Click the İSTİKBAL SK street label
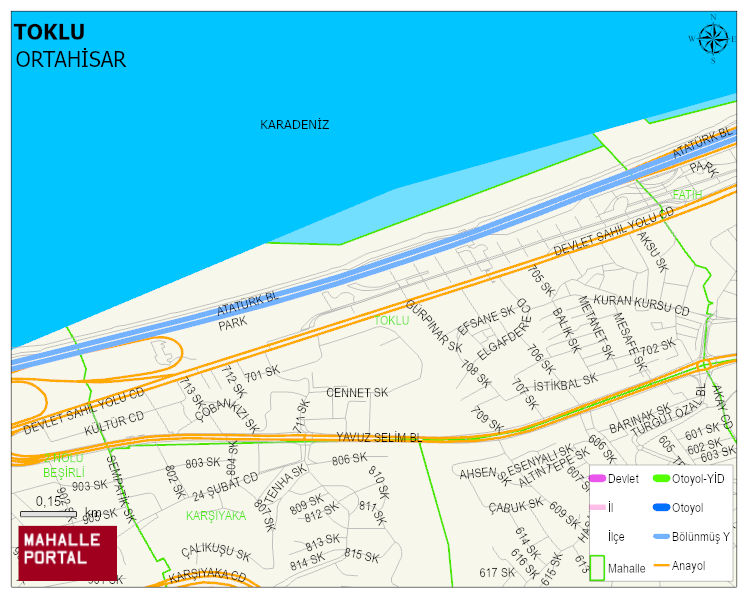Viewport: 748px width, 598px height. tap(566, 381)
